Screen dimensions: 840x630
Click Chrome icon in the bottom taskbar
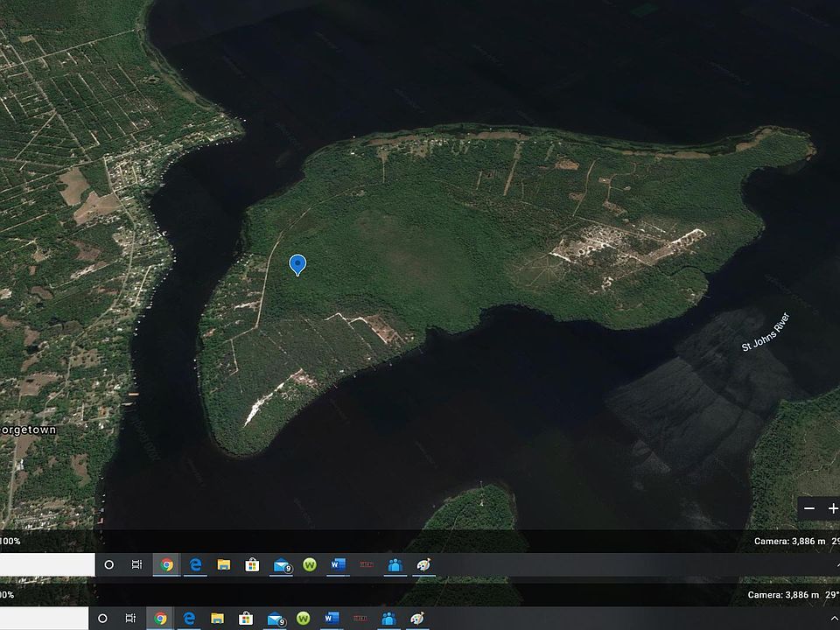[160, 619]
